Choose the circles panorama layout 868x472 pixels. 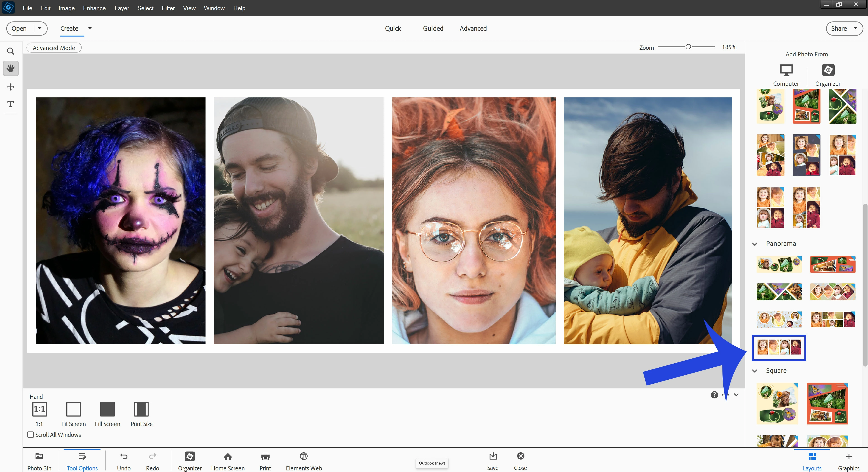click(x=779, y=319)
